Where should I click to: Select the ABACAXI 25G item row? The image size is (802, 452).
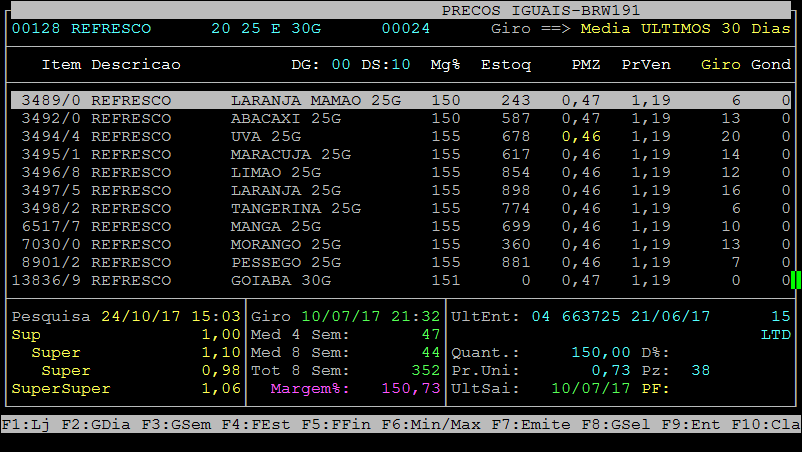click(400, 119)
